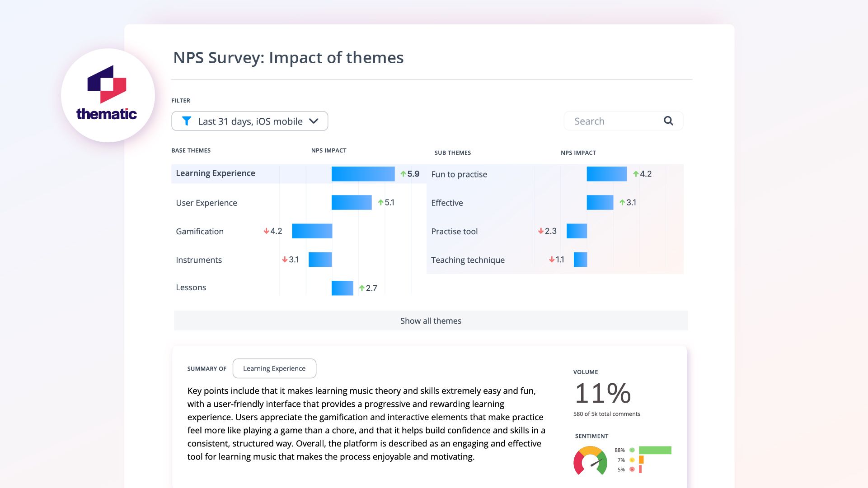Open the Last 31 days, iOS mobile filter dropdown
Image resolution: width=868 pixels, height=488 pixels.
[x=250, y=121]
